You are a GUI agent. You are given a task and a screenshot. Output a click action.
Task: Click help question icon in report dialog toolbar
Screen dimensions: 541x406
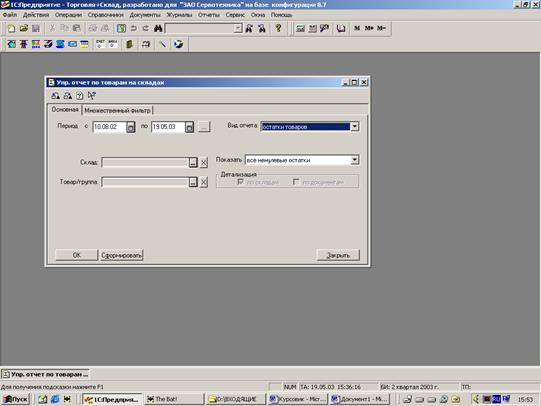(x=79, y=96)
